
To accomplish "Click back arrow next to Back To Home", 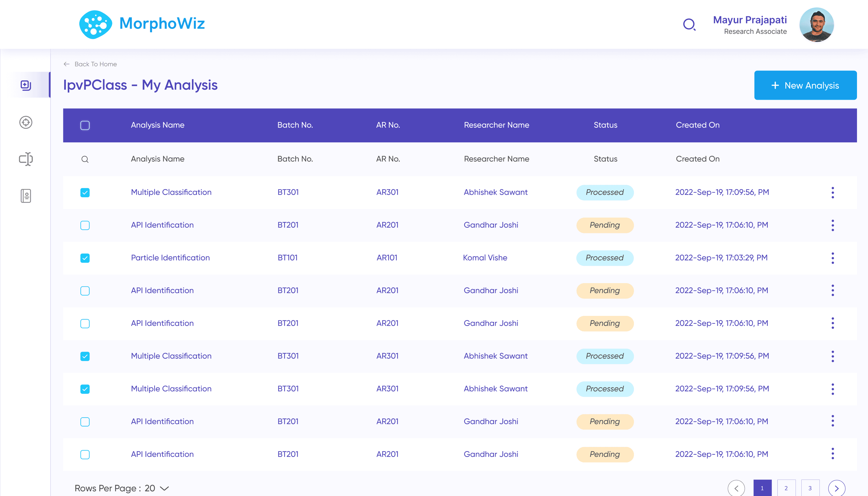I will 67,64.
